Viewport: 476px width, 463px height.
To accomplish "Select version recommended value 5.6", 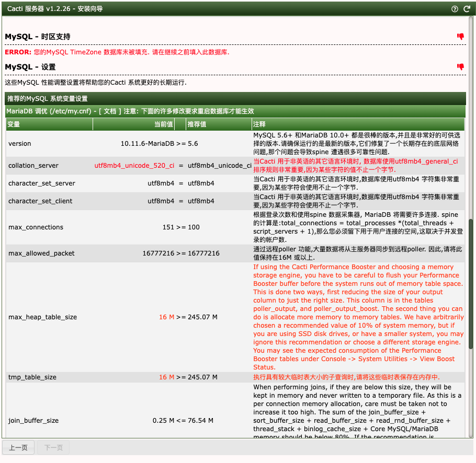I will coord(193,144).
